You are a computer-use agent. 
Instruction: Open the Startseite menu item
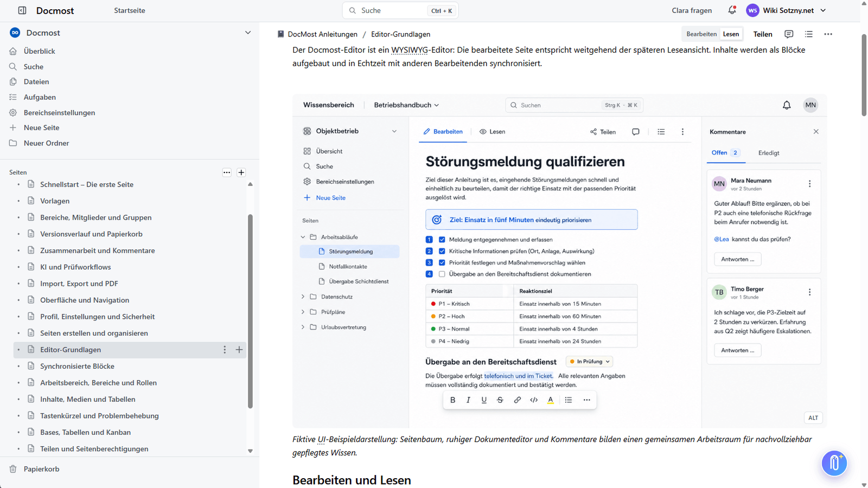point(130,10)
